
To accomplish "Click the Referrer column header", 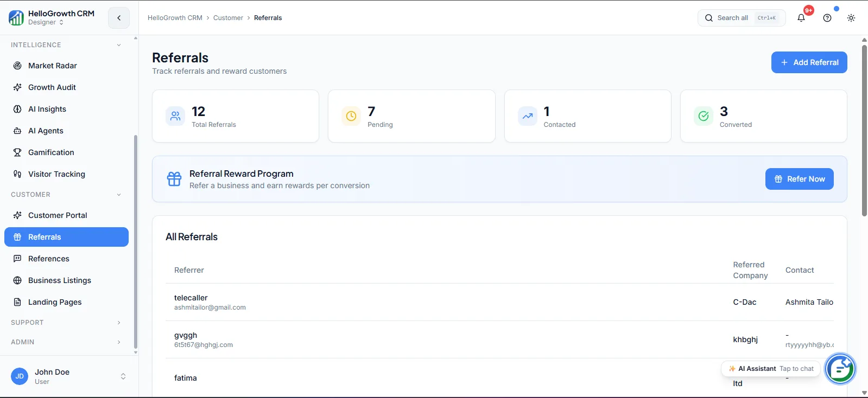I will [189, 270].
